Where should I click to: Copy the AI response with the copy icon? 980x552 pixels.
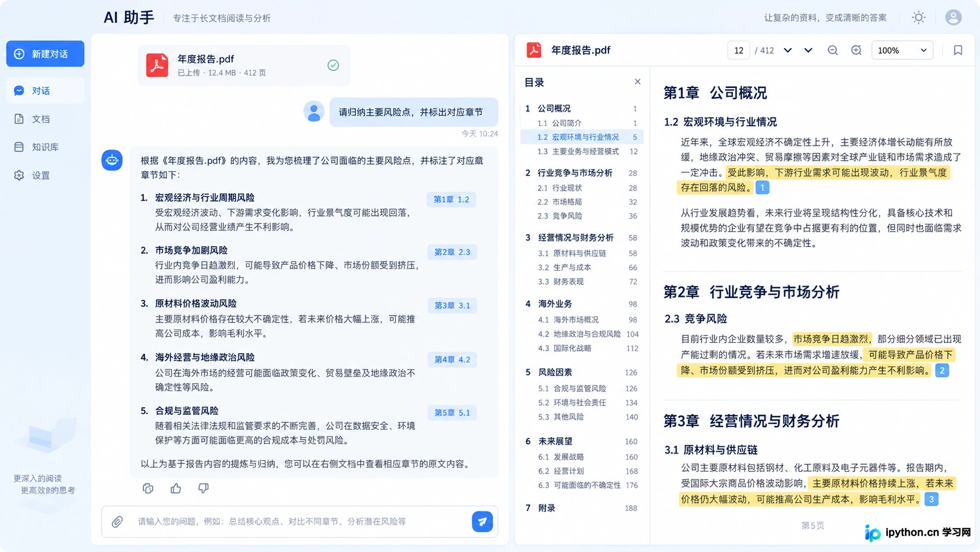coord(148,488)
